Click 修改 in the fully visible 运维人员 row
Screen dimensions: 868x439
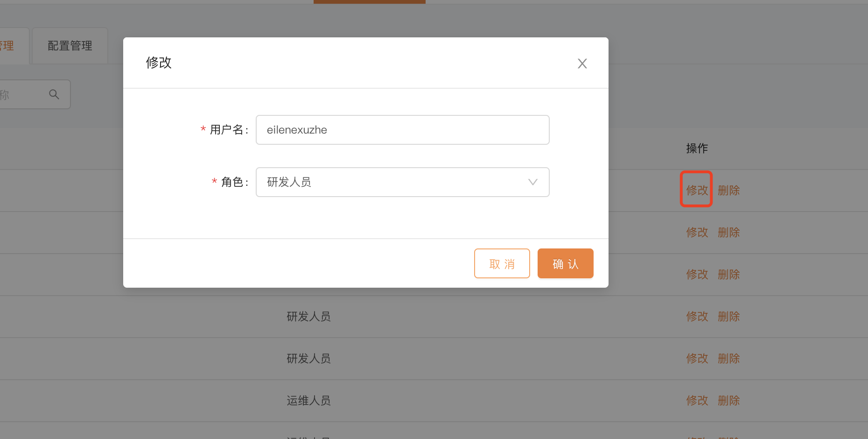(697, 400)
